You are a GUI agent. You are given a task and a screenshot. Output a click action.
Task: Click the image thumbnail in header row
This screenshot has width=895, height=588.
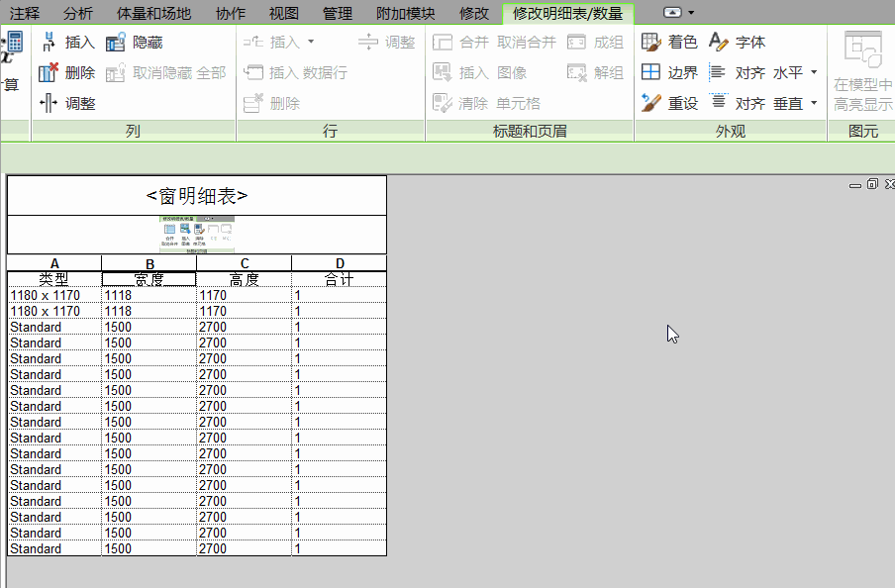coord(196,235)
